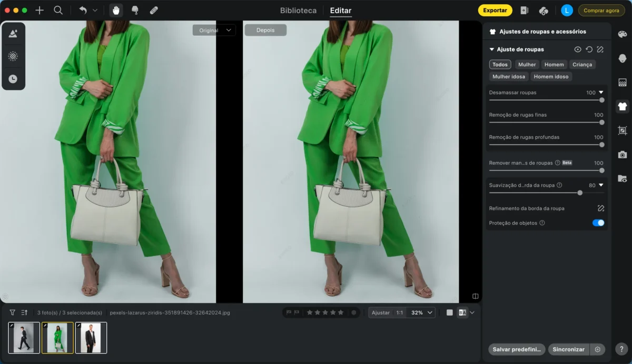Screen dimensions: 632x364
Task: Click the Exportar button
Action: [x=495, y=11]
